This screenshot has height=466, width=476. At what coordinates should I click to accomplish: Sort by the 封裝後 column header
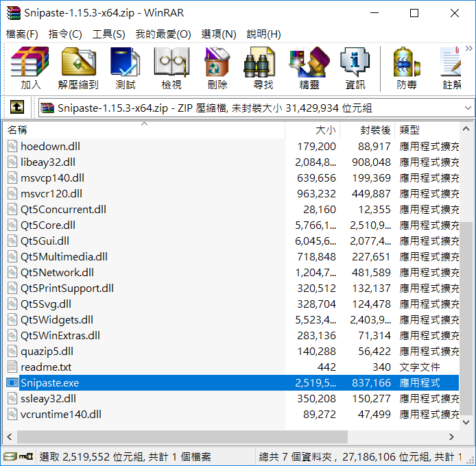pos(367,130)
